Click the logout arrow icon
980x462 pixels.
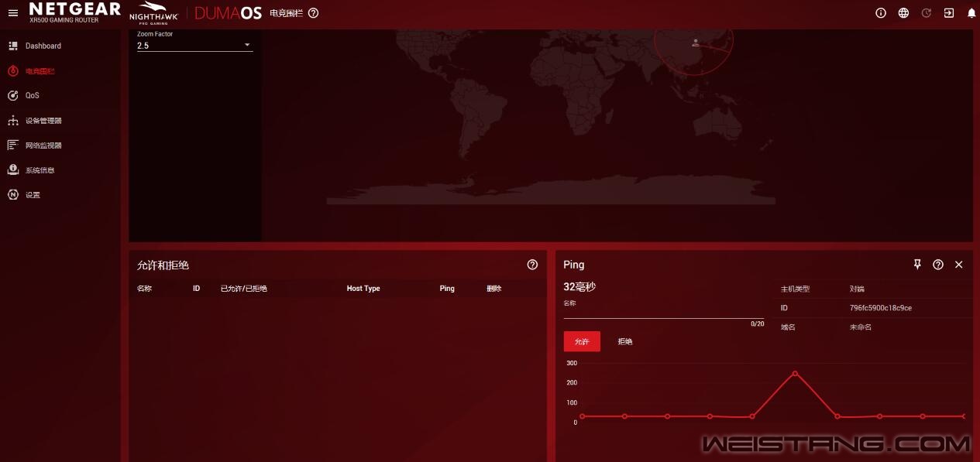949,13
